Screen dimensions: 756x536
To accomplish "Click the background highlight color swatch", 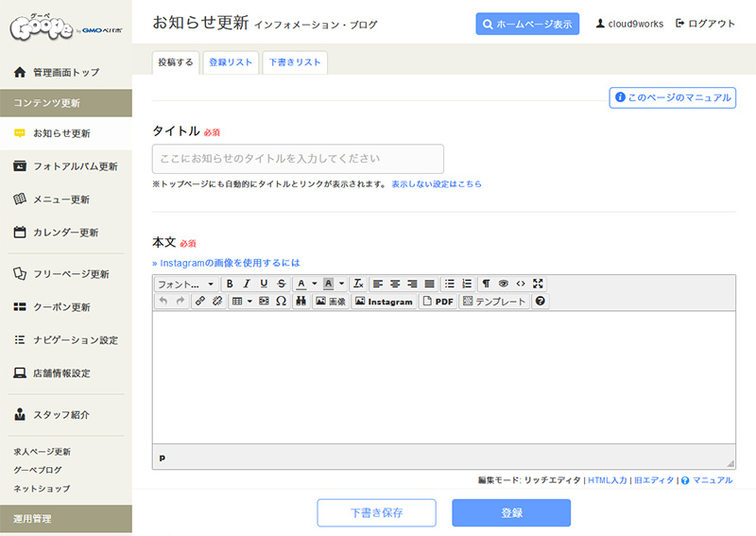I will pyautogui.click(x=328, y=284).
